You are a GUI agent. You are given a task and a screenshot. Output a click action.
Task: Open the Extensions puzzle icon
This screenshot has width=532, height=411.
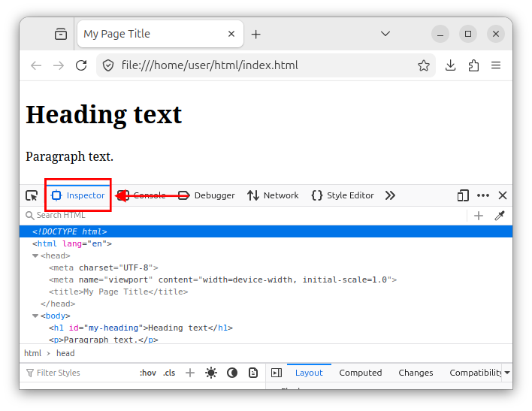473,65
